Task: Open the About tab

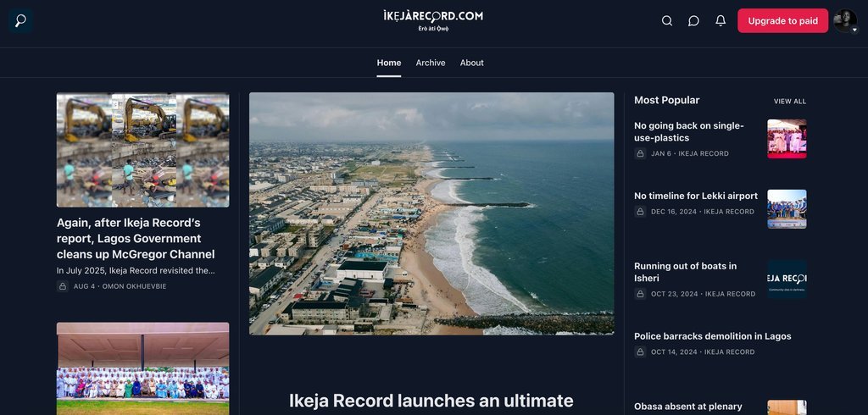Action: click(x=471, y=63)
